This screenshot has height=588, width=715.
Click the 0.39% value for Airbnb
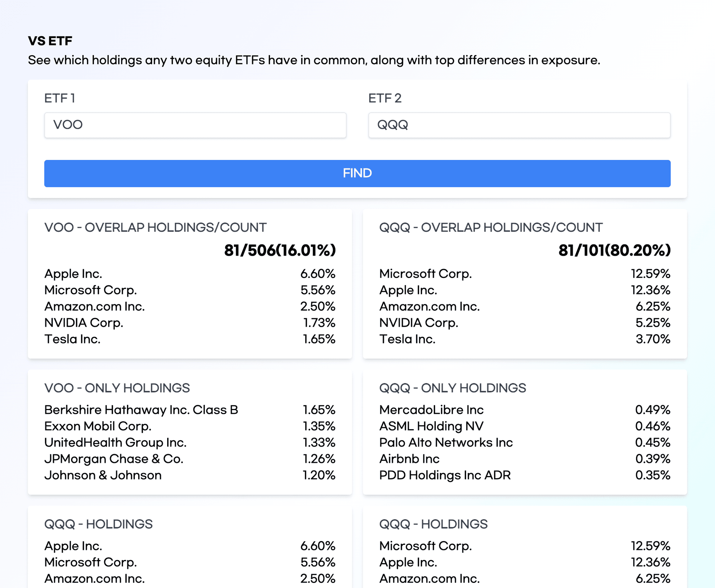653,459
